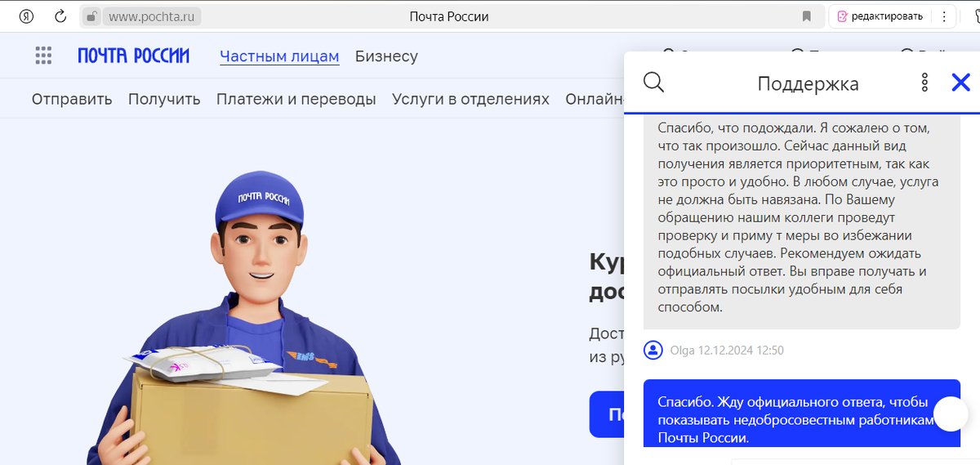Click the padlock site-security icon
This screenshot has width=980, height=465.
point(92,16)
